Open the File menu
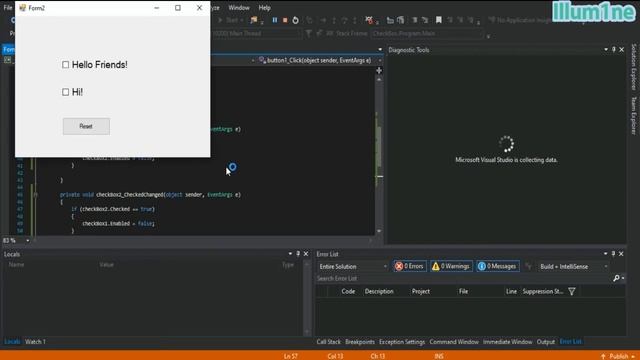The width and height of the screenshot is (640, 360). tap(8, 7)
